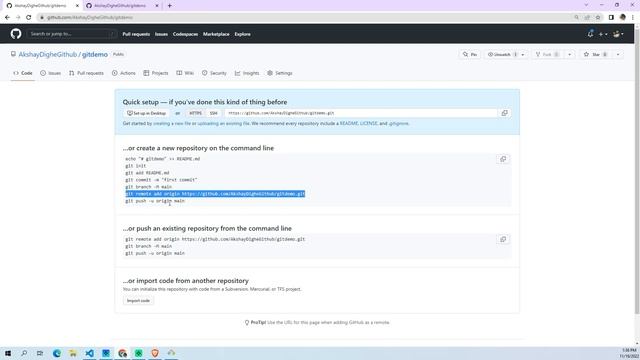
Task: Copy the create new repository commands
Action: (x=503, y=159)
